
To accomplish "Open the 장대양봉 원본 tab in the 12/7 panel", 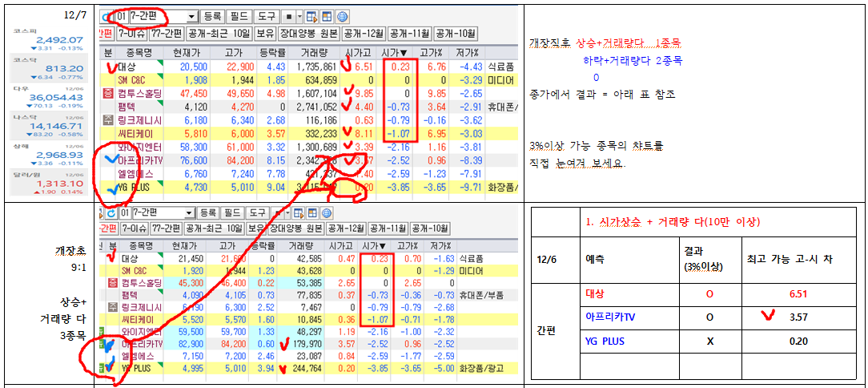I will [309, 33].
